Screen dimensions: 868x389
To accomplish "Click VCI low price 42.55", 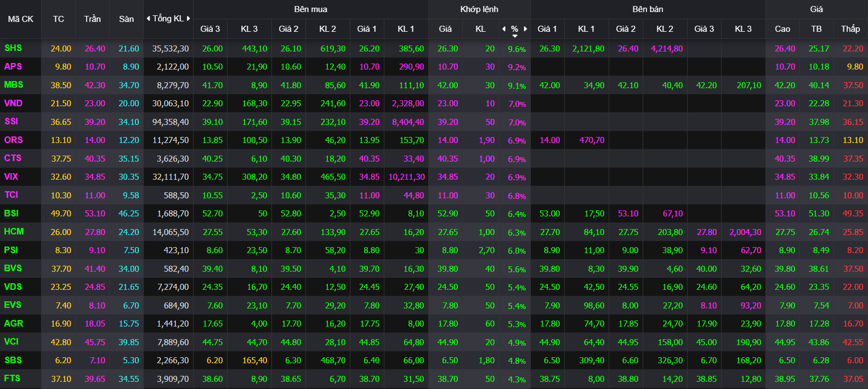I will point(853,342).
